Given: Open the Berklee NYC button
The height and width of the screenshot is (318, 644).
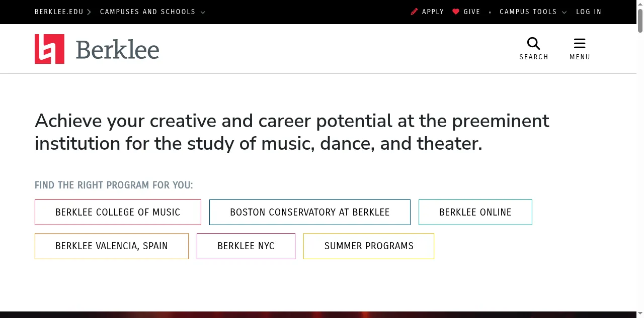Looking at the screenshot, I should pyautogui.click(x=246, y=246).
